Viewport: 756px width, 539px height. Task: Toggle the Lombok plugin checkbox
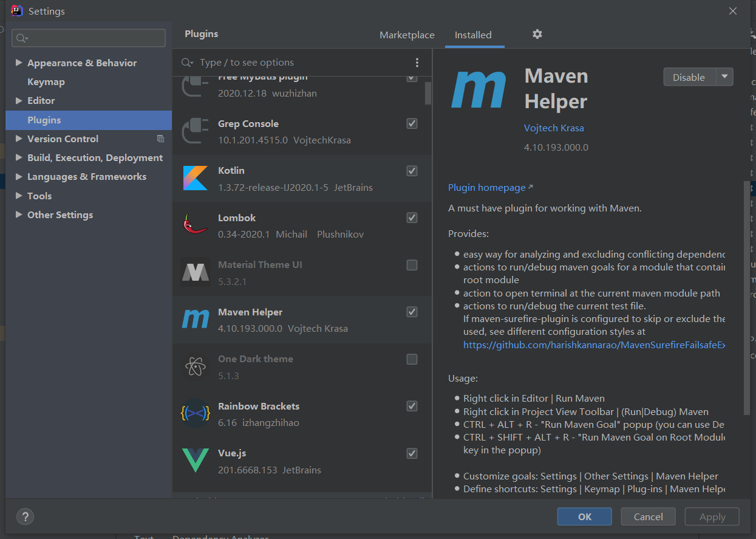(x=412, y=218)
